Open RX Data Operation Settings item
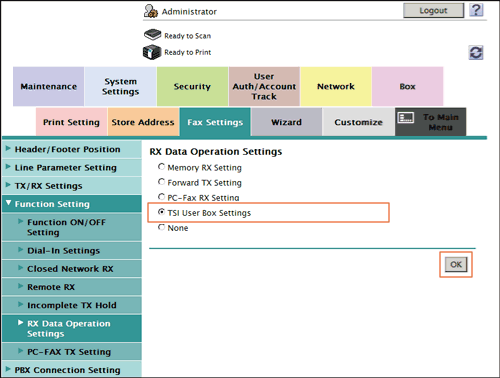The height and width of the screenshot is (378, 500). click(72, 328)
